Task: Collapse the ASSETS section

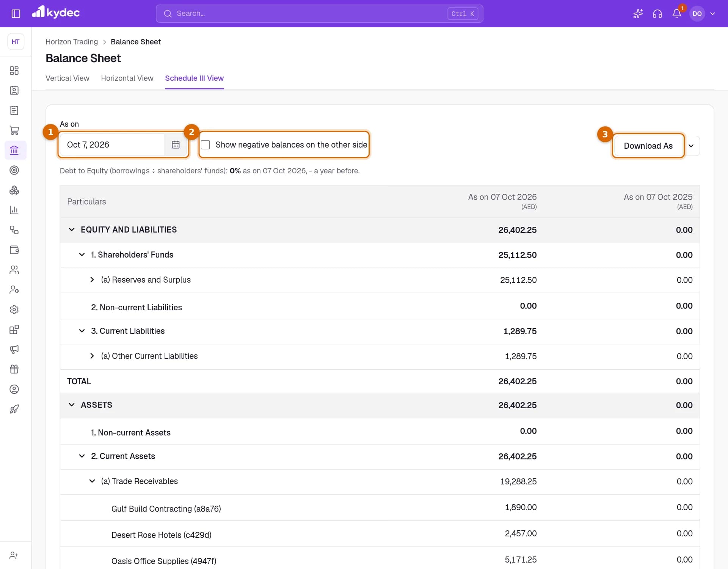Action: (x=72, y=405)
